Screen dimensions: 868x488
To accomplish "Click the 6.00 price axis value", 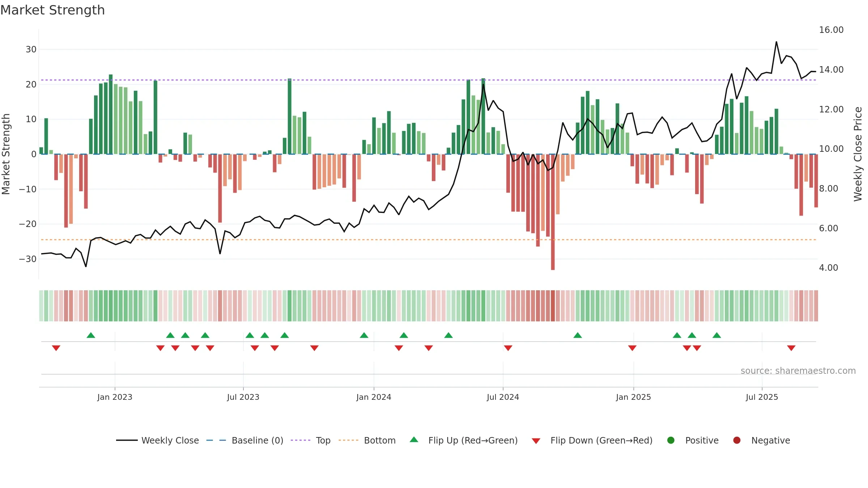I will click(x=828, y=228).
